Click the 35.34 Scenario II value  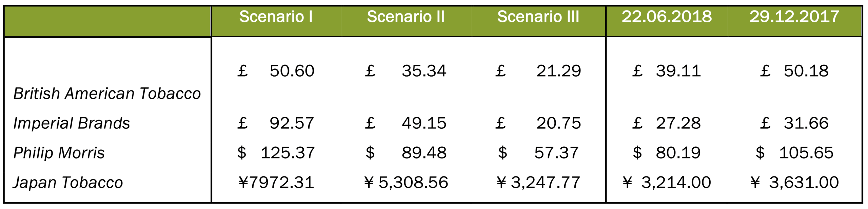[x=424, y=71]
